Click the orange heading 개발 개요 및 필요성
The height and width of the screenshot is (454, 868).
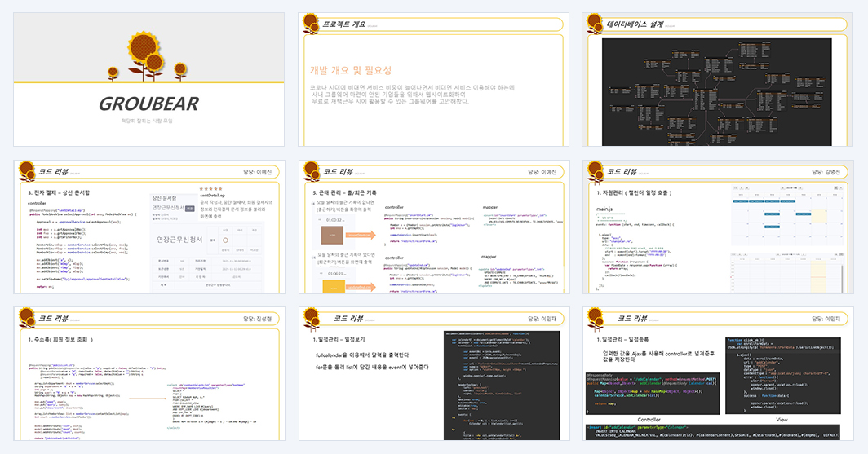351,70
